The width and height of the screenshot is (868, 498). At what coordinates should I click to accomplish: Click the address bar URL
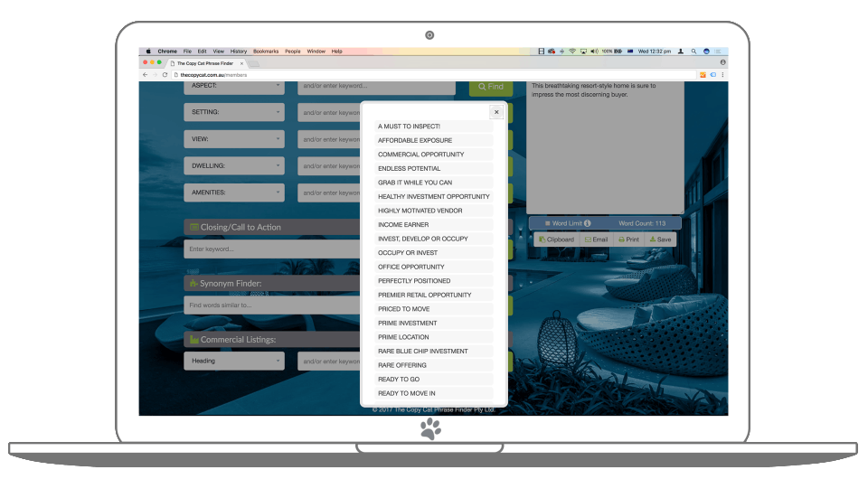(x=213, y=75)
